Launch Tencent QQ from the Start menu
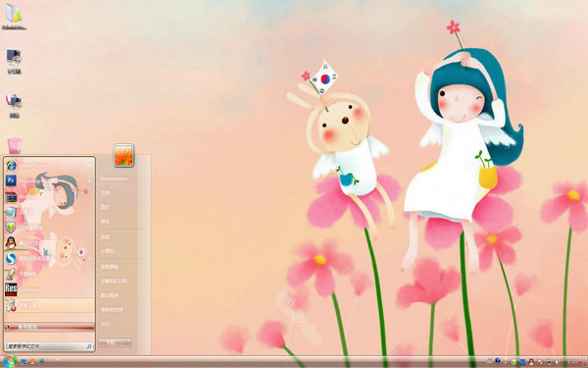Image resolution: width=588 pixels, height=368 pixels. [49, 243]
